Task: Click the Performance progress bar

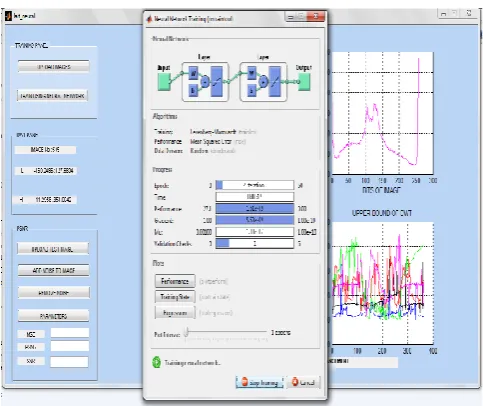Action: 255,209
